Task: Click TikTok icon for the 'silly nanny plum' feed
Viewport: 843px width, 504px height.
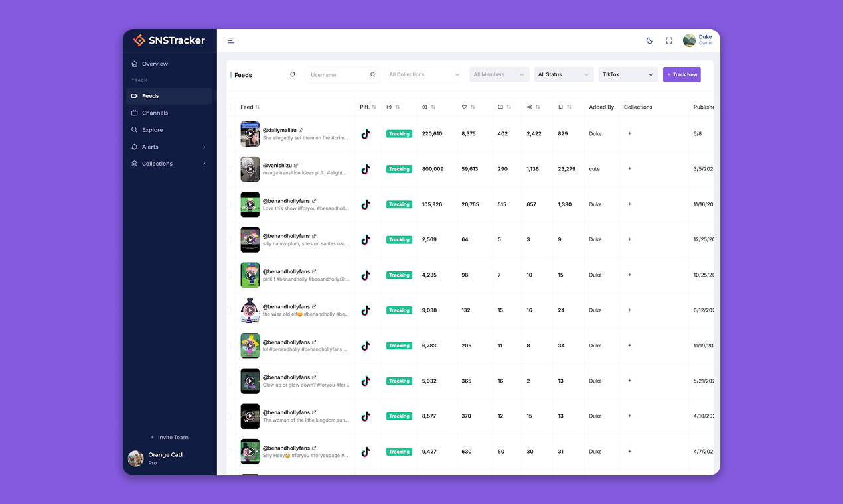Action: coord(366,239)
